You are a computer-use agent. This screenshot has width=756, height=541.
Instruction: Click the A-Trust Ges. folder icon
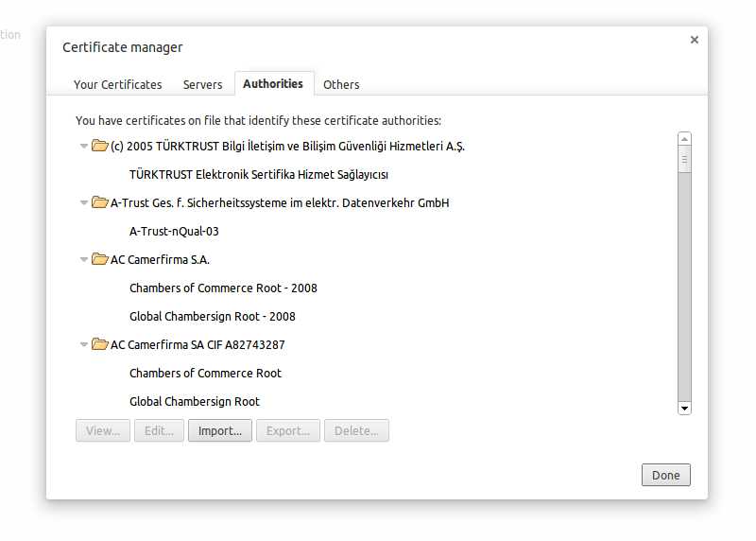point(100,202)
